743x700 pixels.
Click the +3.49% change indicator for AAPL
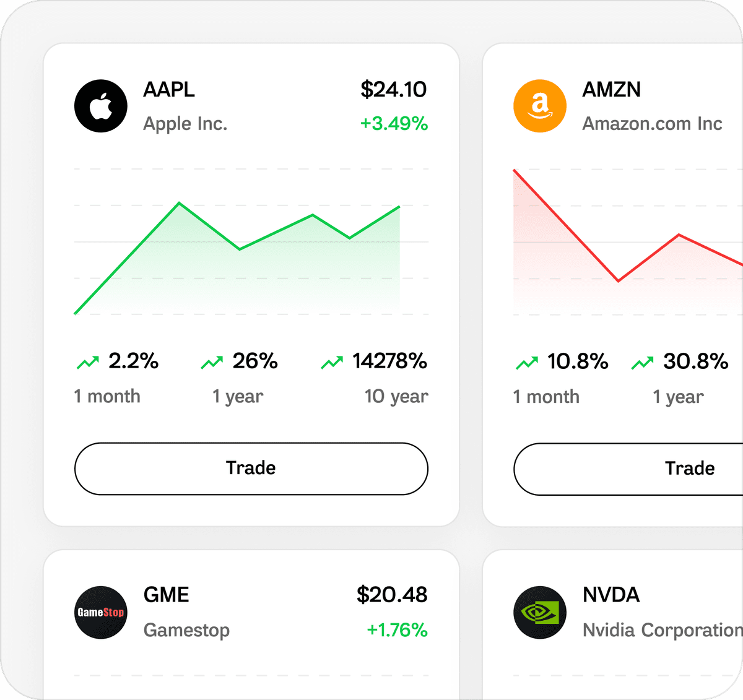click(x=395, y=124)
